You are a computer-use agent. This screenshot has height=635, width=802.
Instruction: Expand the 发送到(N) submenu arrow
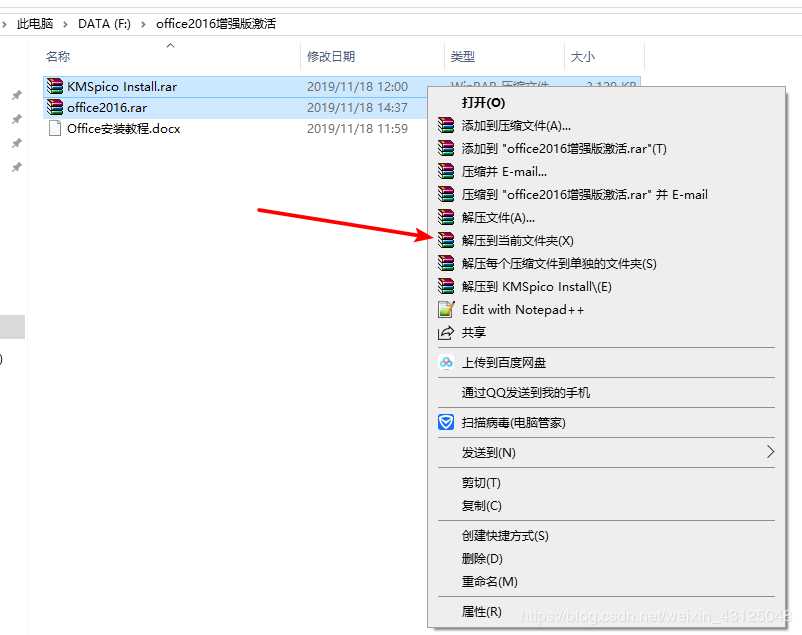pos(770,452)
